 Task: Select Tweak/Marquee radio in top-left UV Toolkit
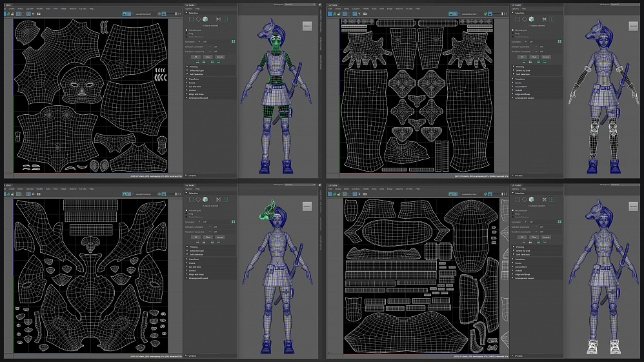[186, 37]
